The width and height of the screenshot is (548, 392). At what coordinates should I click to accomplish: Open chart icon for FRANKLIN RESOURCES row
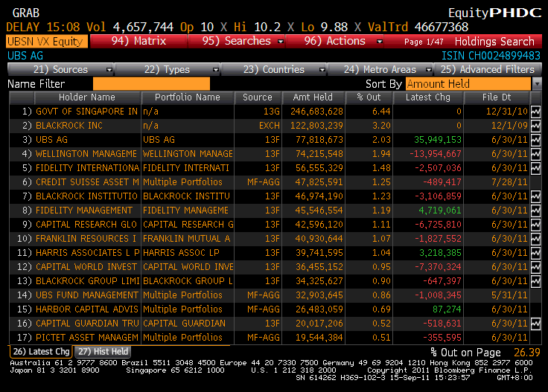click(535, 239)
